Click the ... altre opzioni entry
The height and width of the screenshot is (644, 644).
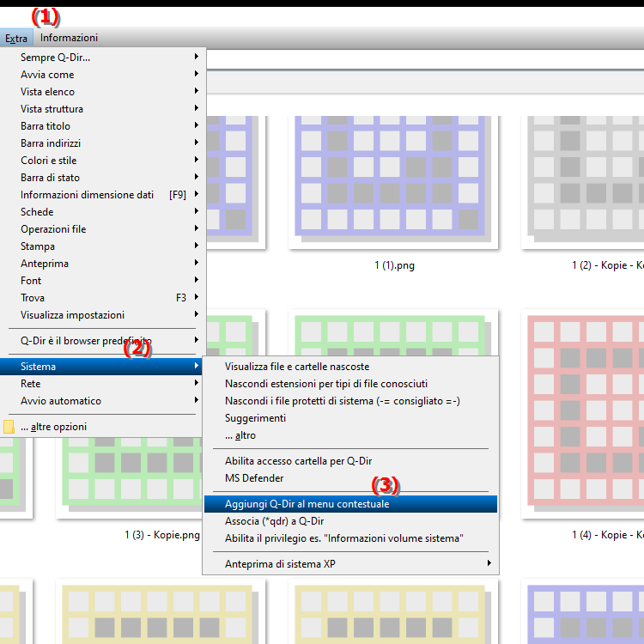tap(103, 427)
